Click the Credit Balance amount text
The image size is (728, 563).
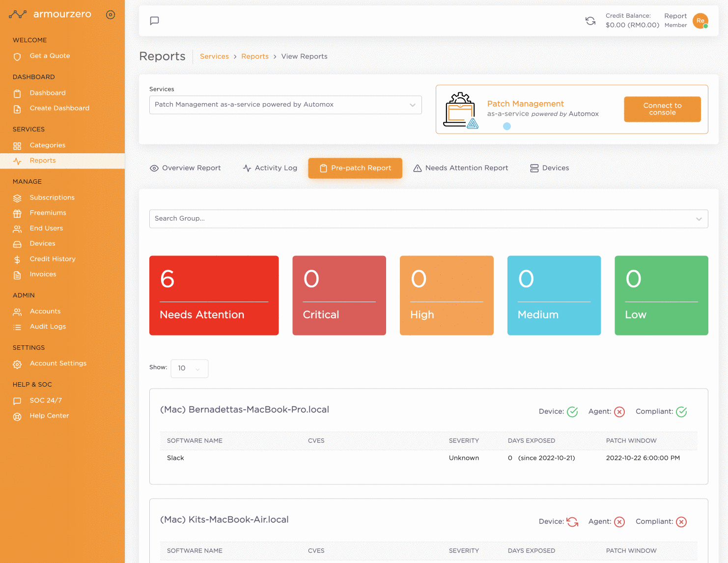tap(632, 25)
